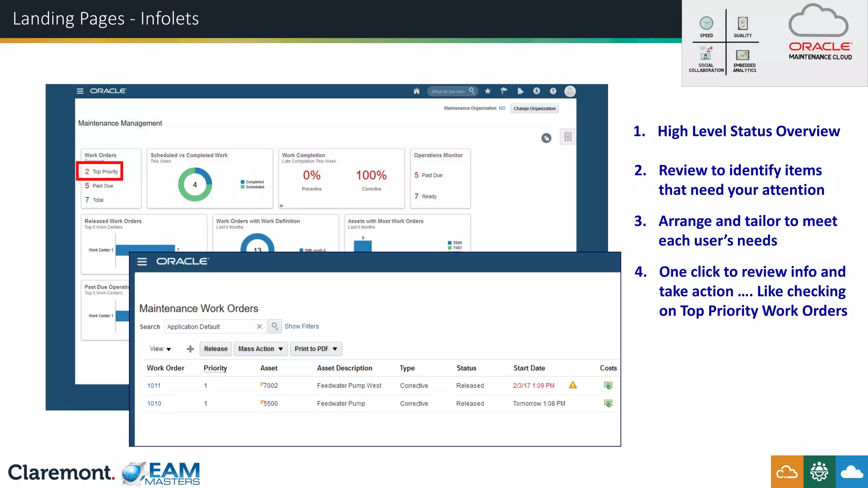Expand the View dropdown menu
Screen dimensions: 868x488
pyautogui.click(x=160, y=349)
